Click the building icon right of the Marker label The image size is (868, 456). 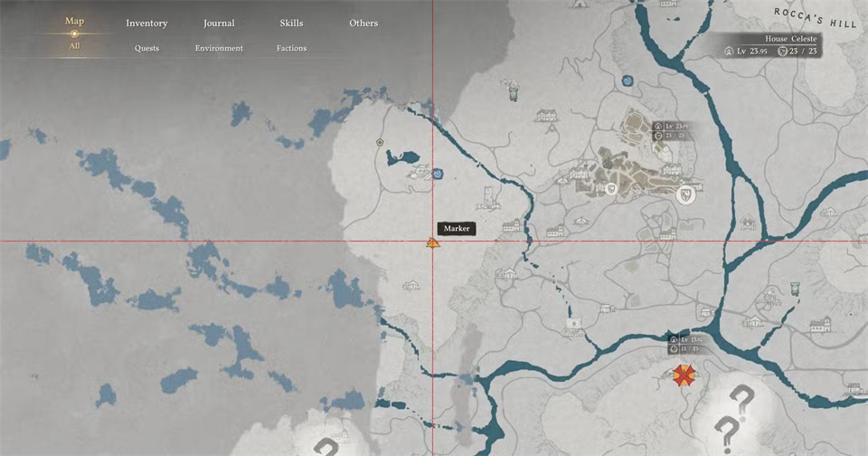511,225
